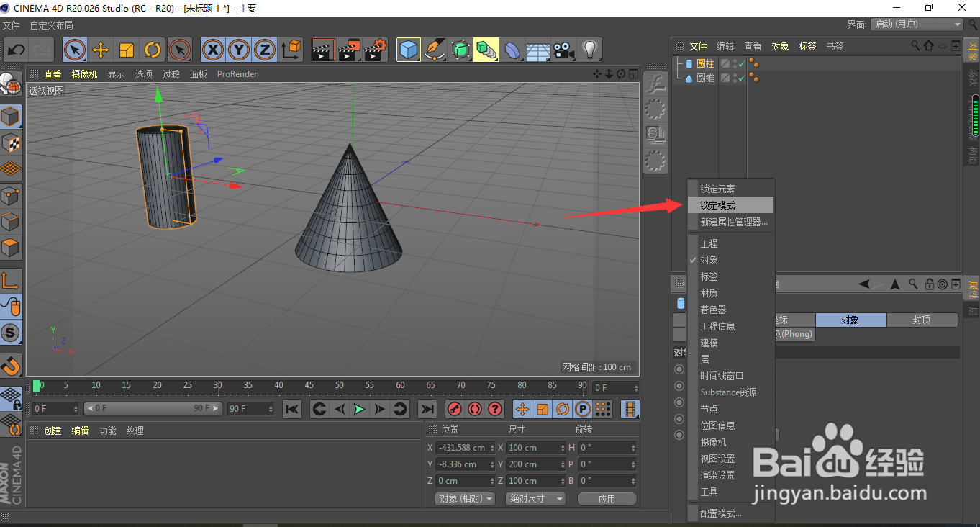The height and width of the screenshot is (527, 980).
Task: Open the 绝对尺寸 size mode dropdown
Action: (535, 498)
